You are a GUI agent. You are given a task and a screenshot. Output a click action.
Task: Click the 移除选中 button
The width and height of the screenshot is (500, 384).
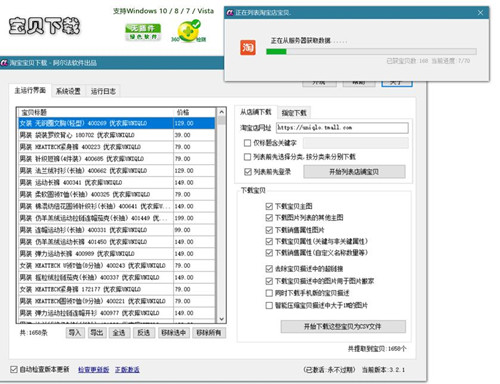pos(173,332)
